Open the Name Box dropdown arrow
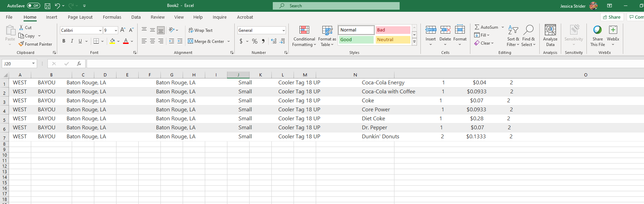Screen dimensions: 644x204 pyautogui.click(x=33, y=64)
